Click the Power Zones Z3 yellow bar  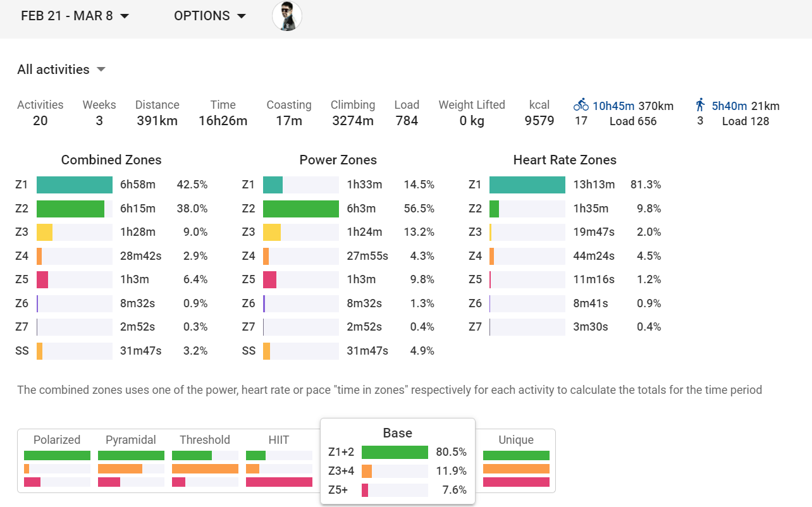pos(272,232)
